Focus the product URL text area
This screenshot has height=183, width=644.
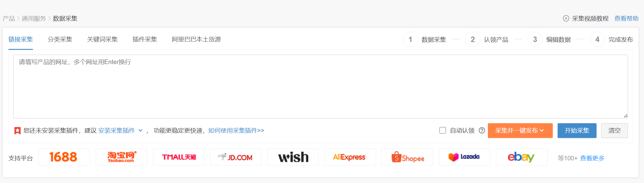point(320,86)
